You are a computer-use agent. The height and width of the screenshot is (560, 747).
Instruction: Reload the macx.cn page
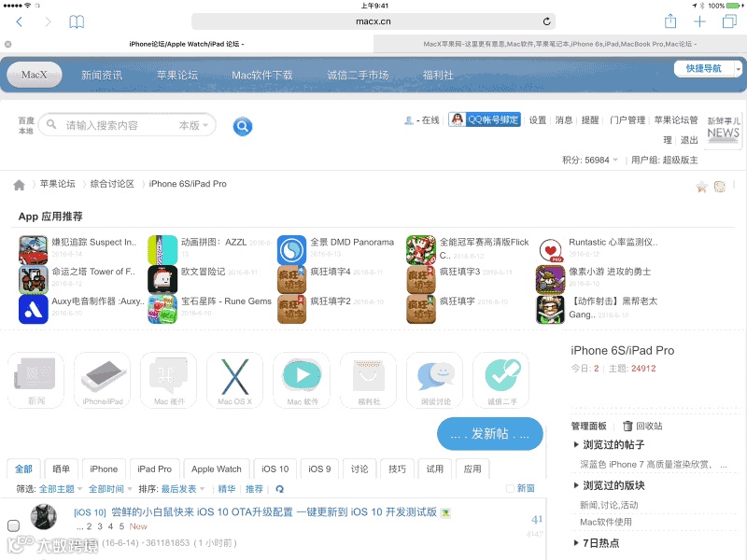click(x=546, y=21)
